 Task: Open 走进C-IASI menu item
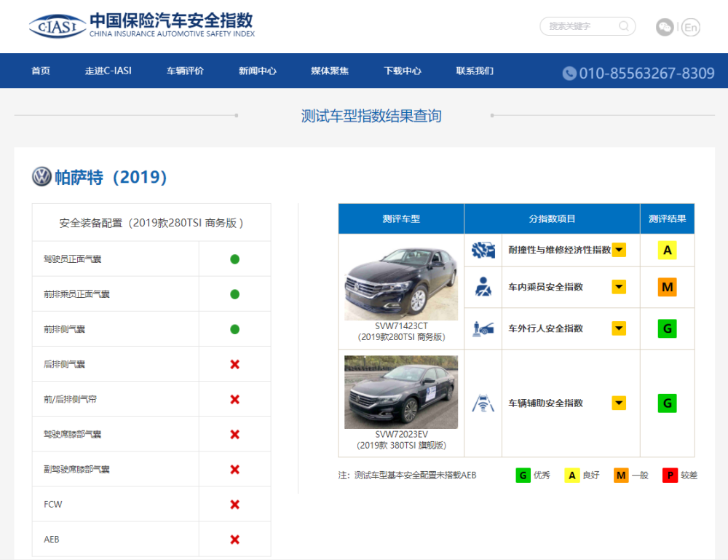click(108, 71)
